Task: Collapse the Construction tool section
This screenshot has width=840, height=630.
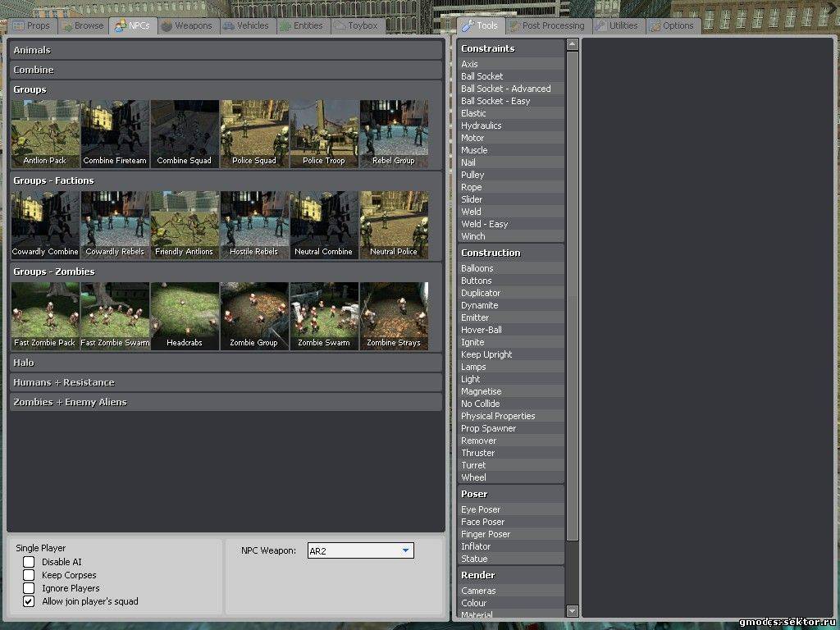Action: click(x=510, y=253)
